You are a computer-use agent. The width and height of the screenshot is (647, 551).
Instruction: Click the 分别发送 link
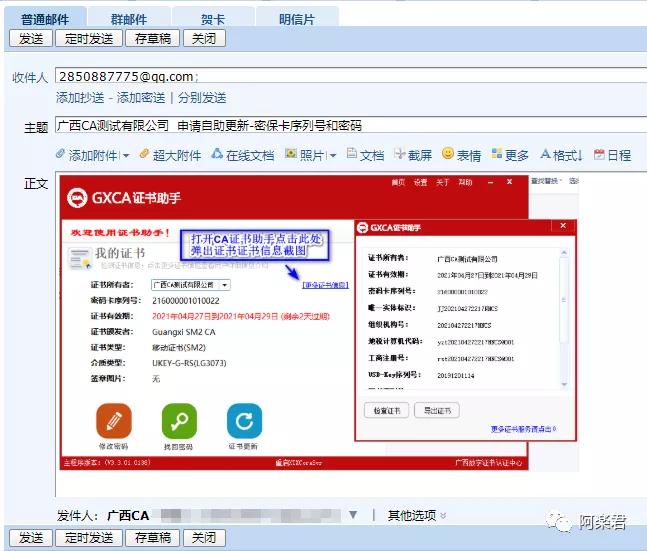coord(202,98)
